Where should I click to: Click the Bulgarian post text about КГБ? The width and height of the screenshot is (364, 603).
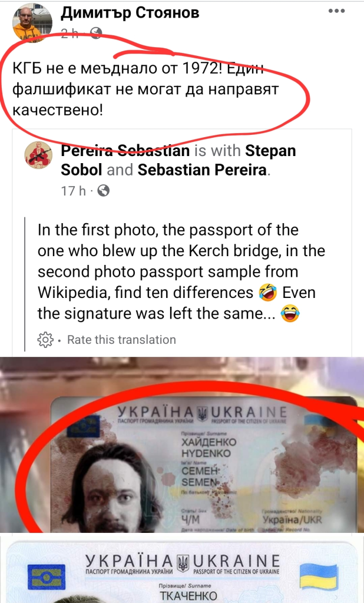pos(145,90)
